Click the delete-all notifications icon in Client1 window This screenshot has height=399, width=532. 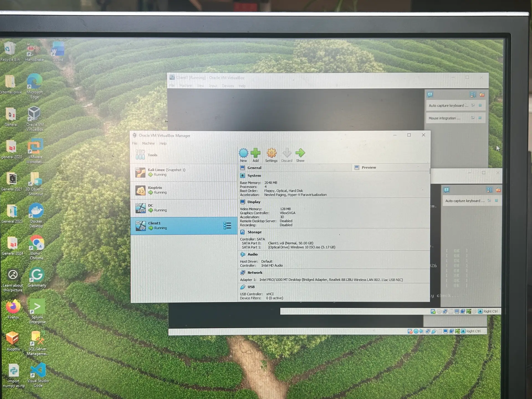click(x=482, y=95)
